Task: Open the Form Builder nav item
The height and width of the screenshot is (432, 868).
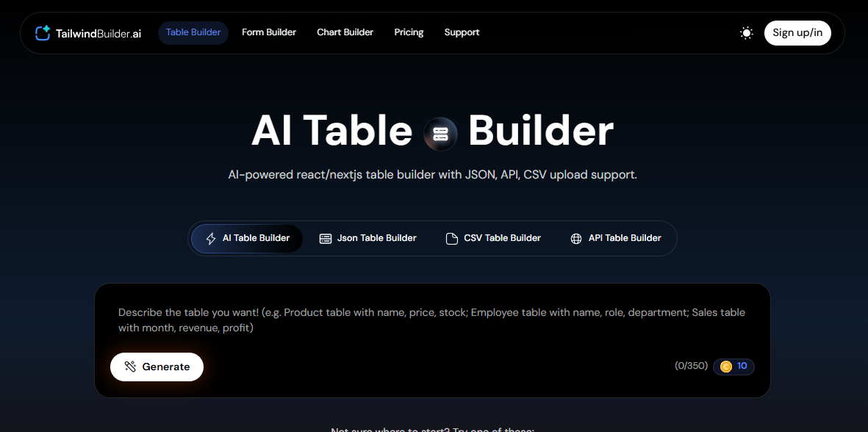Action: tap(269, 32)
